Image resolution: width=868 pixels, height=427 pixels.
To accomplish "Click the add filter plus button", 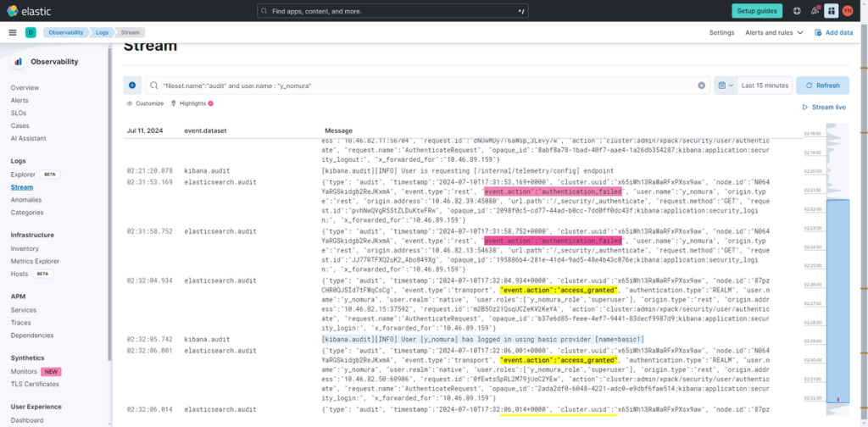I will coord(132,85).
